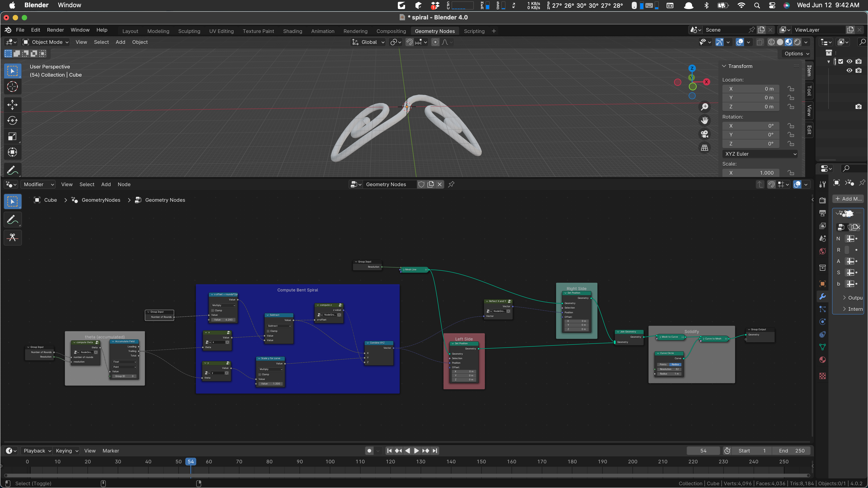Collapse the Transform panel
Viewport: 868px width, 488px height.
coord(724,66)
